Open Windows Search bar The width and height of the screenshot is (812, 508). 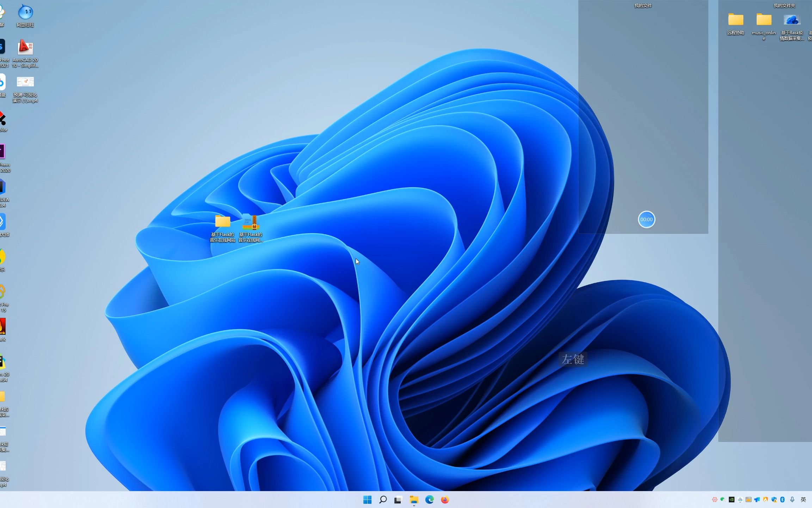383,499
